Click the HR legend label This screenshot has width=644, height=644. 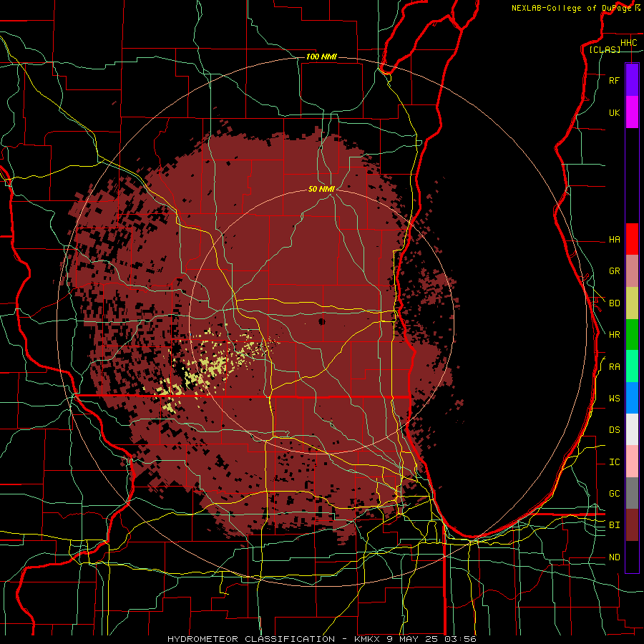tap(614, 335)
